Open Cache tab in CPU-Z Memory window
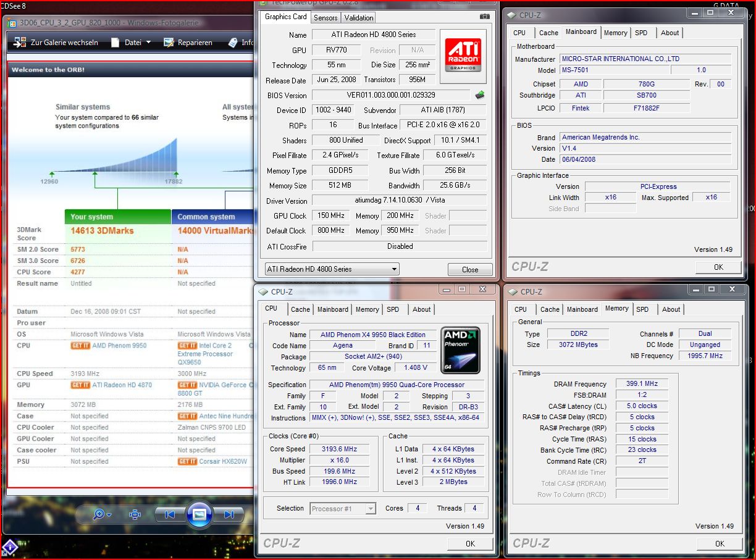The width and height of the screenshot is (756, 560). pyautogui.click(x=550, y=309)
